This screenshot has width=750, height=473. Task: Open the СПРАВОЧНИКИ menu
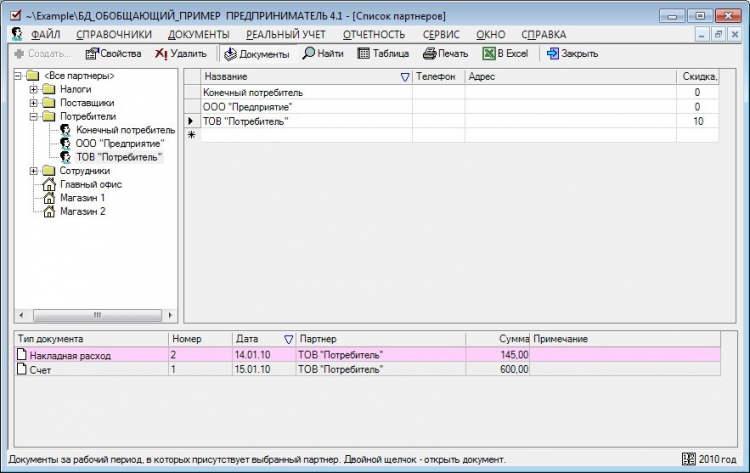tap(114, 34)
